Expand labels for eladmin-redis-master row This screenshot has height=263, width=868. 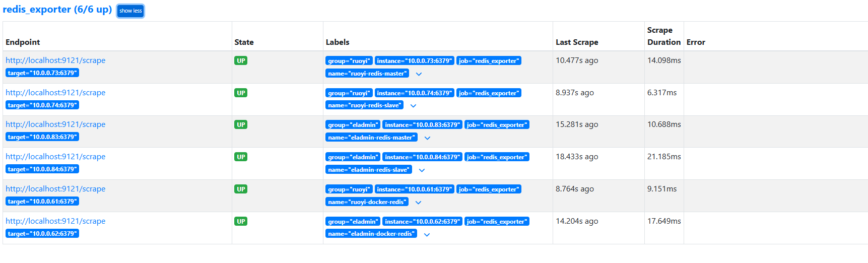coord(427,138)
